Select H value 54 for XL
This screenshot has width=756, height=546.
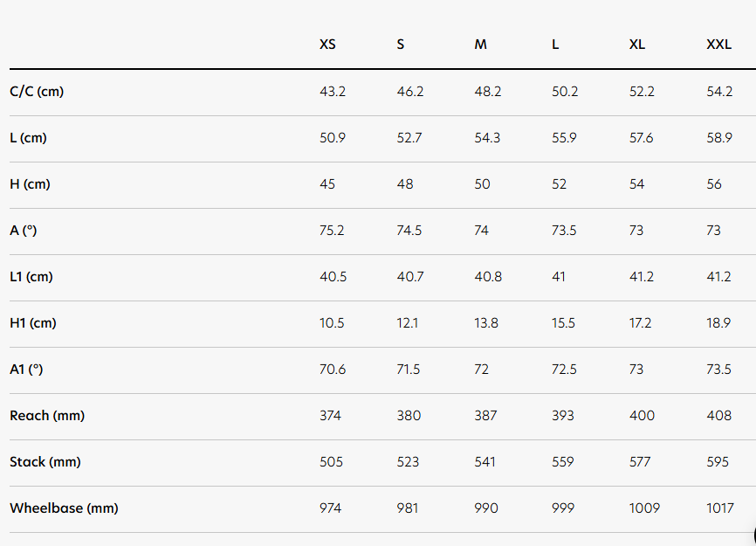pos(636,184)
